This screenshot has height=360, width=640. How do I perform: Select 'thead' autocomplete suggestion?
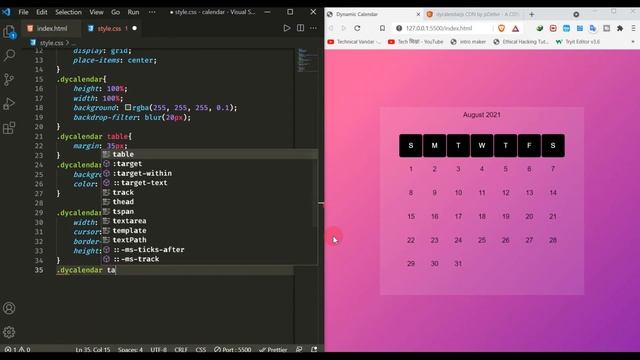coord(209,202)
